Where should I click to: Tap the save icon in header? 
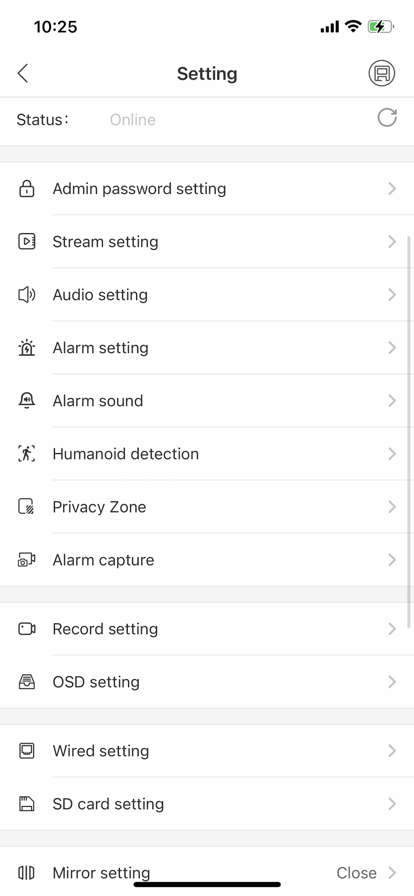(381, 73)
